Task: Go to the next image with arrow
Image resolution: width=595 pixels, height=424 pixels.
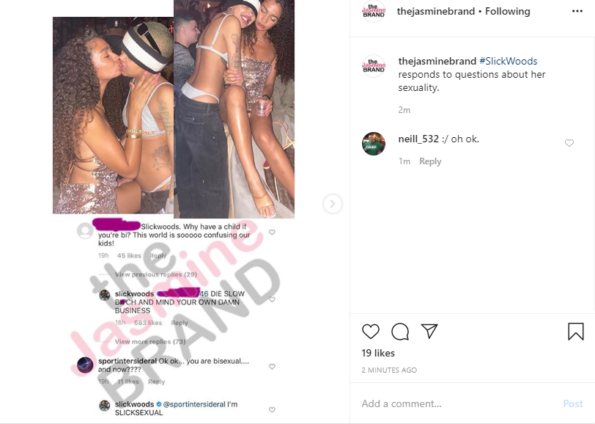Action: point(332,204)
